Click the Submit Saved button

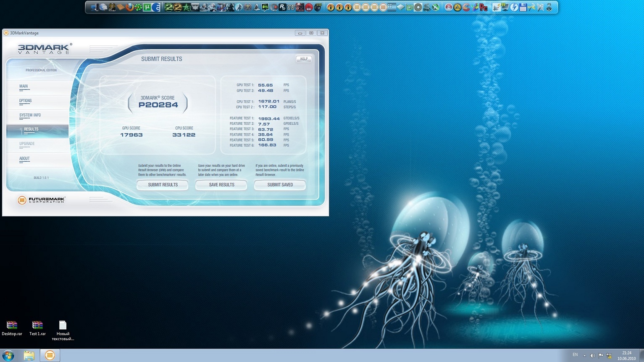(x=280, y=185)
